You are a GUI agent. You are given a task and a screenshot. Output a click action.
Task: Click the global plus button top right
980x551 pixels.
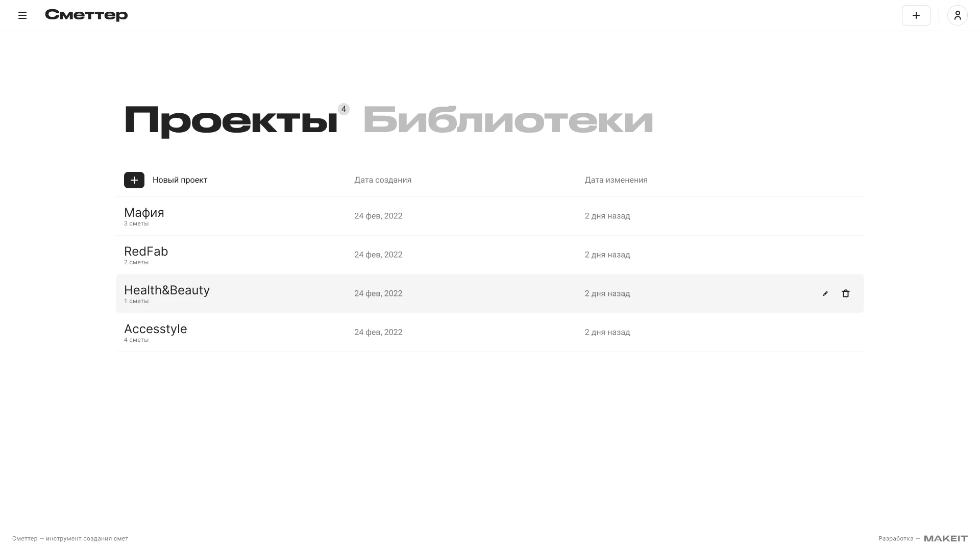[916, 15]
